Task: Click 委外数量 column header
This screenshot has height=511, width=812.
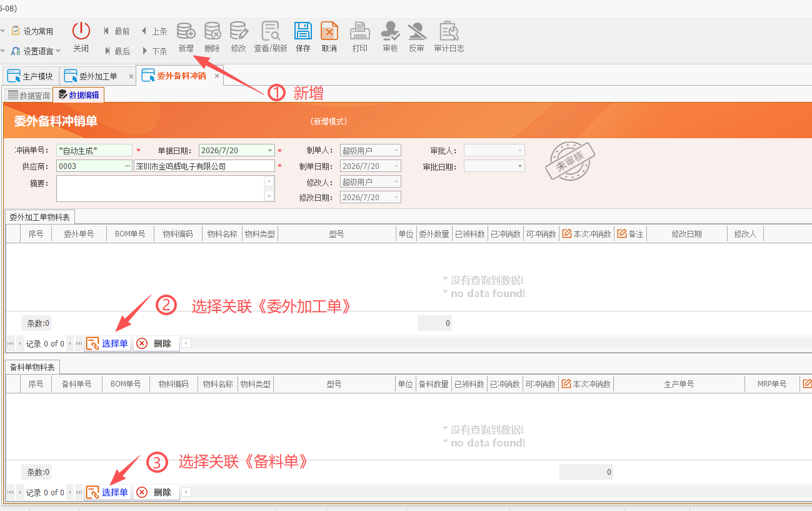Action: (434, 234)
